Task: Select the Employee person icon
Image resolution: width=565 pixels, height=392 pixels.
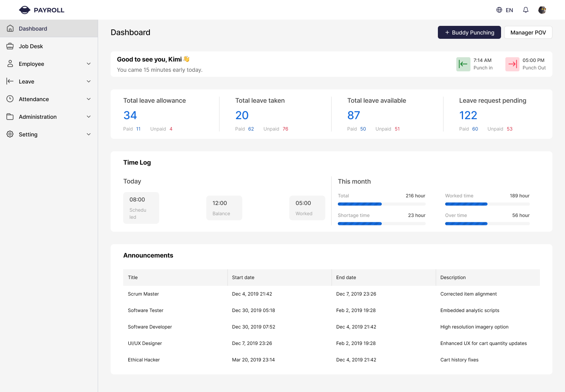Action: [10, 64]
